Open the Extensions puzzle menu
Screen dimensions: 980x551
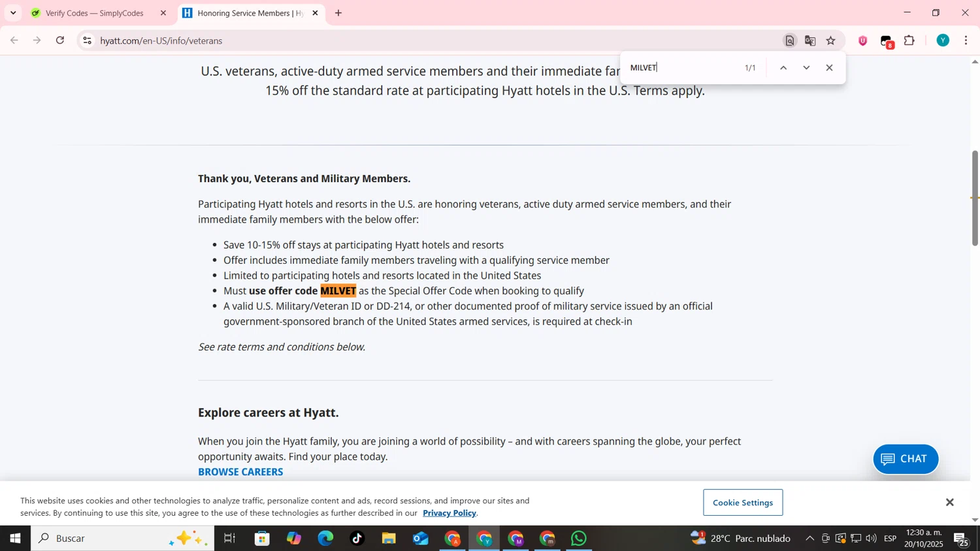pos(909,40)
